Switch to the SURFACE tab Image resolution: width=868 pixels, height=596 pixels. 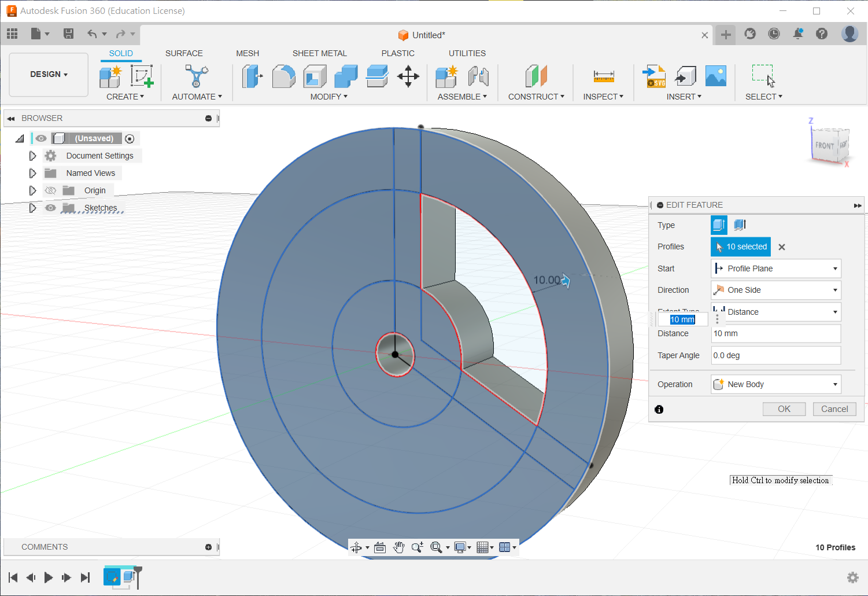184,53
